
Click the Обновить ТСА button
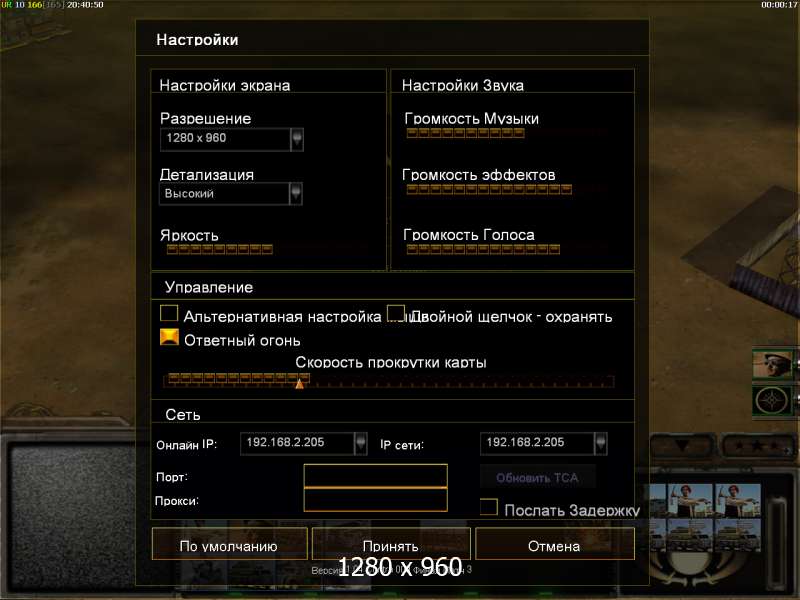pos(538,478)
